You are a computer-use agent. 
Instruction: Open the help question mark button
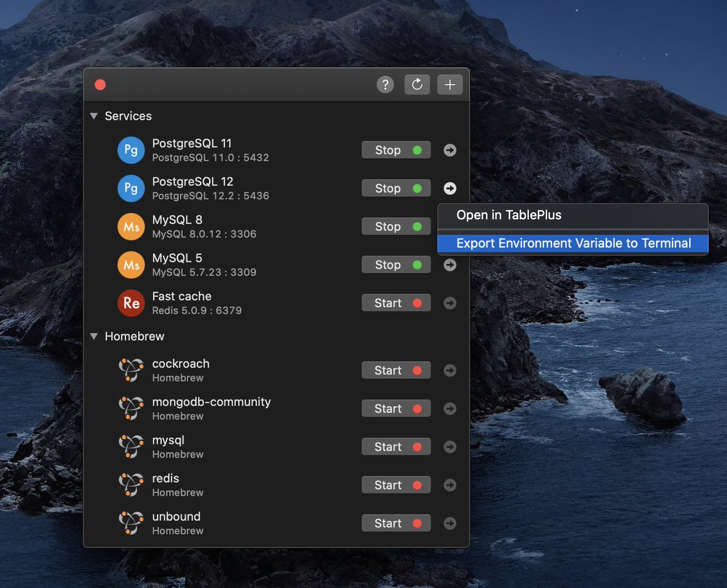pos(385,85)
